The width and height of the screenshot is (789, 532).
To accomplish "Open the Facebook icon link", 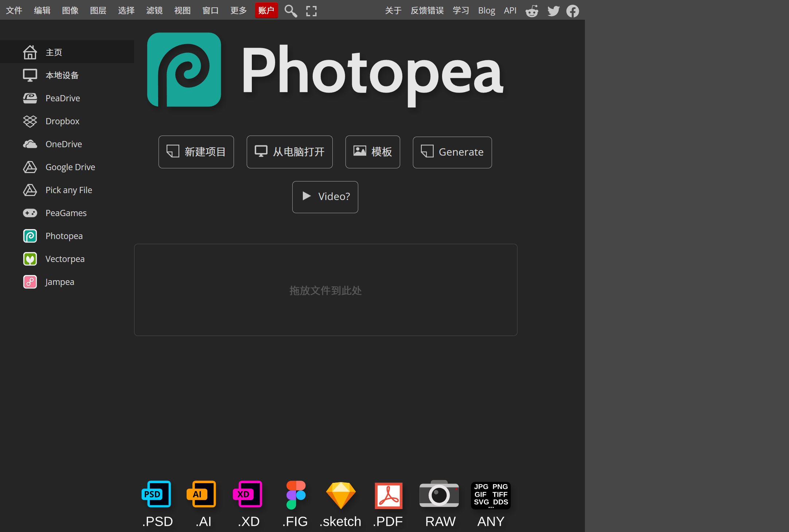I will tap(573, 11).
